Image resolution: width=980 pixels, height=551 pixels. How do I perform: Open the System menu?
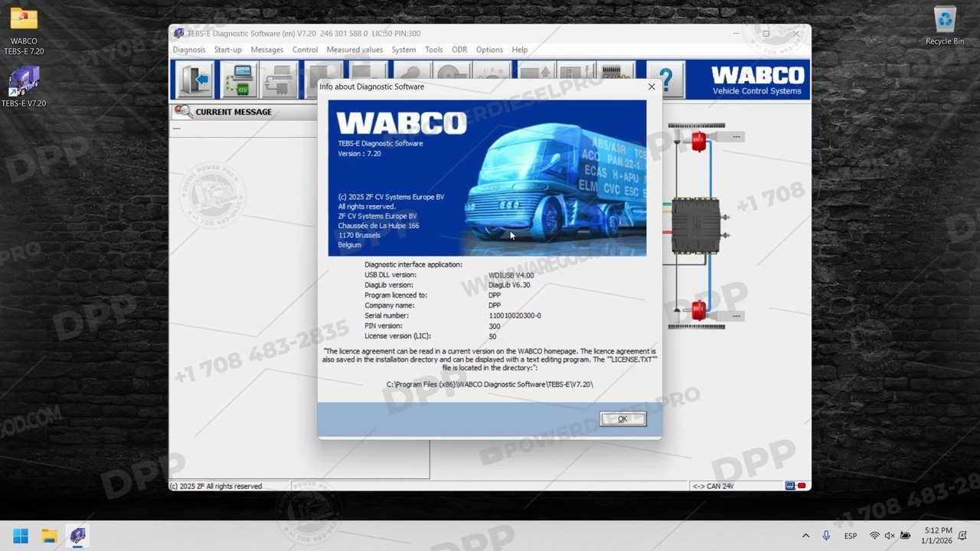click(403, 50)
